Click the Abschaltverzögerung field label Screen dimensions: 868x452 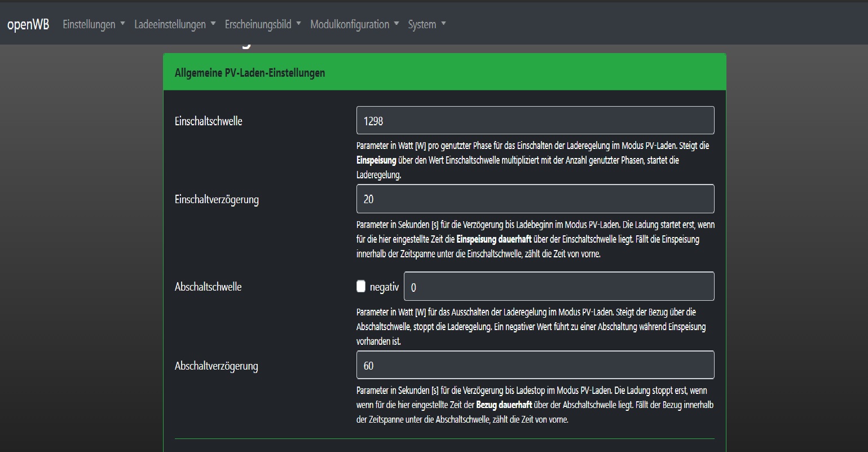[216, 366]
